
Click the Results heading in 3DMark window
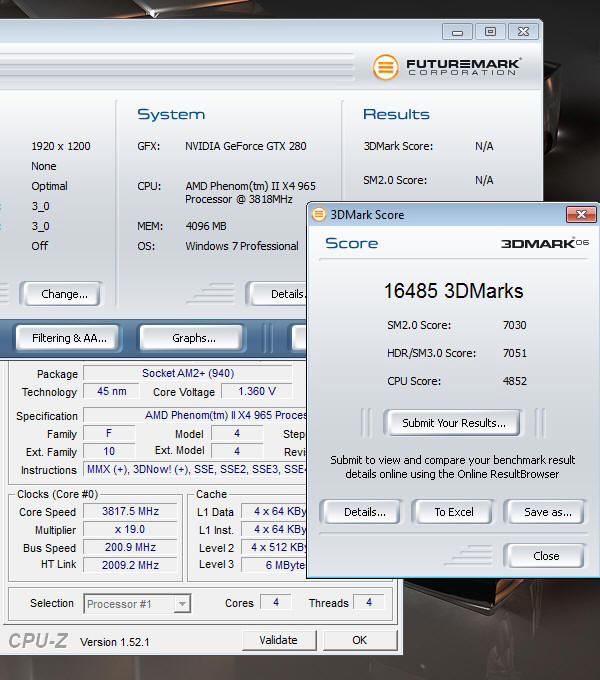click(x=396, y=114)
